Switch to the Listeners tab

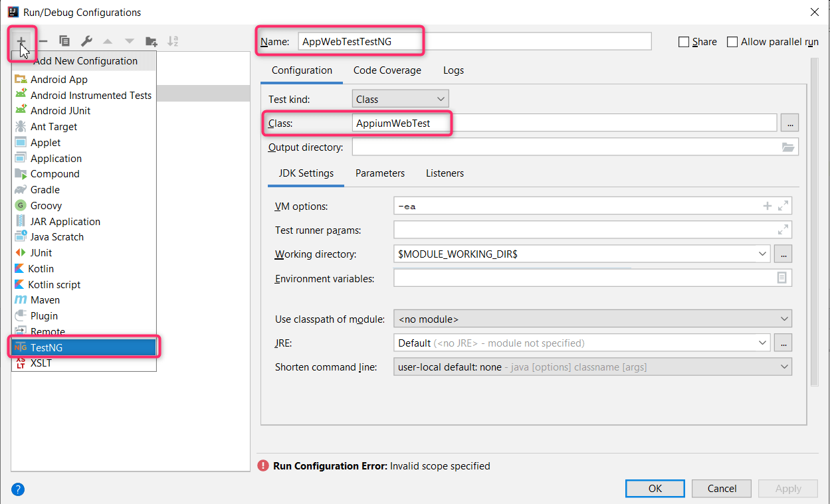445,173
